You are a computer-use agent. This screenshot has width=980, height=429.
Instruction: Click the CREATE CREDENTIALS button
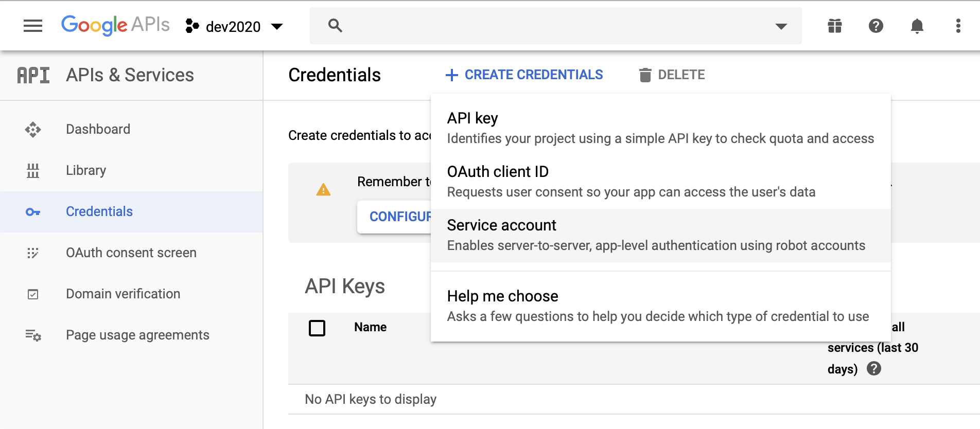tap(524, 75)
